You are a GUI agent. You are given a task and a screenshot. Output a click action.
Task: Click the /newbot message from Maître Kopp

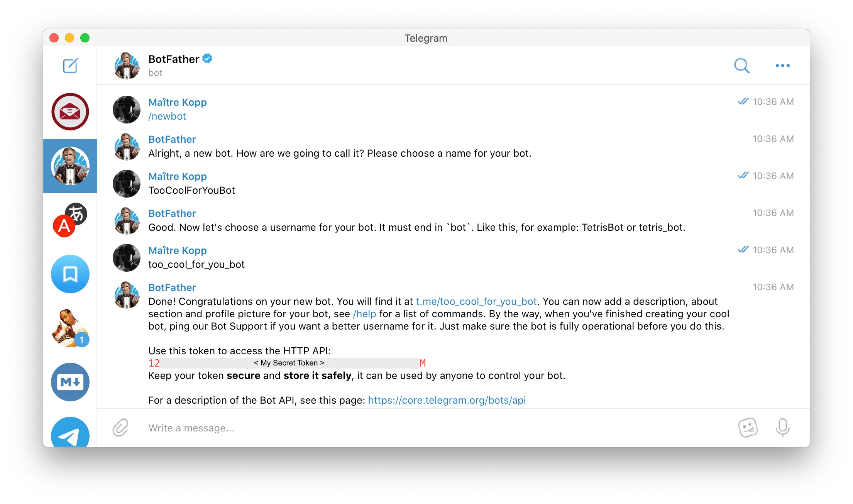[x=167, y=116]
